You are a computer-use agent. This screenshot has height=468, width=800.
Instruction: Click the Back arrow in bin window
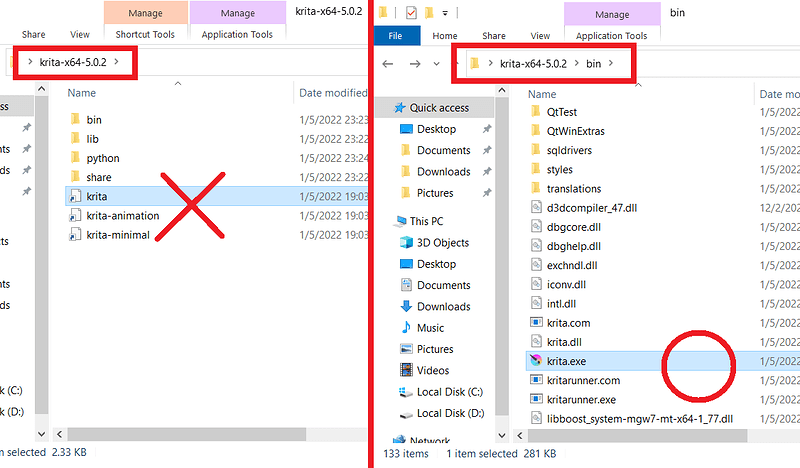pyautogui.click(x=388, y=64)
